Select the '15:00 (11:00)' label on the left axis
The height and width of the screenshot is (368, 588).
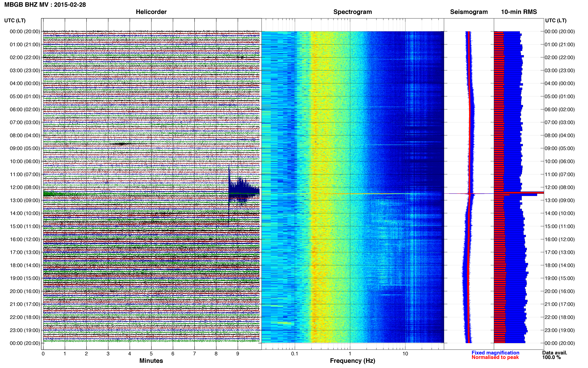[x=25, y=226]
